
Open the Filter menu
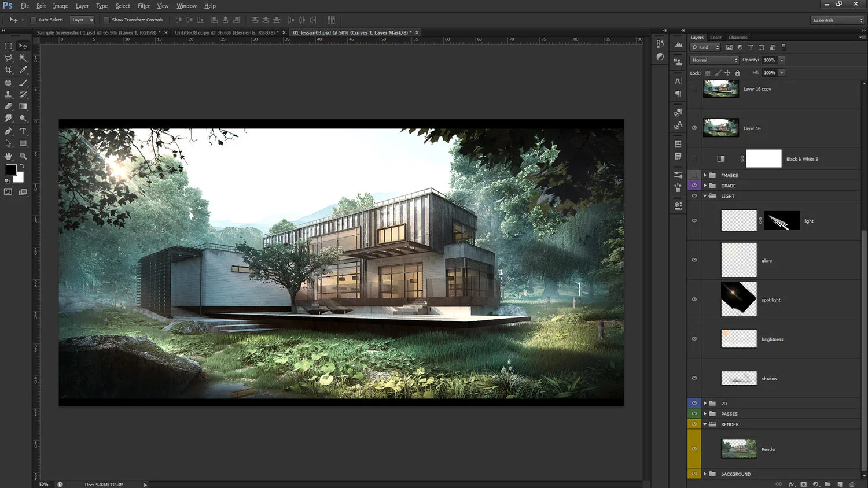point(144,6)
